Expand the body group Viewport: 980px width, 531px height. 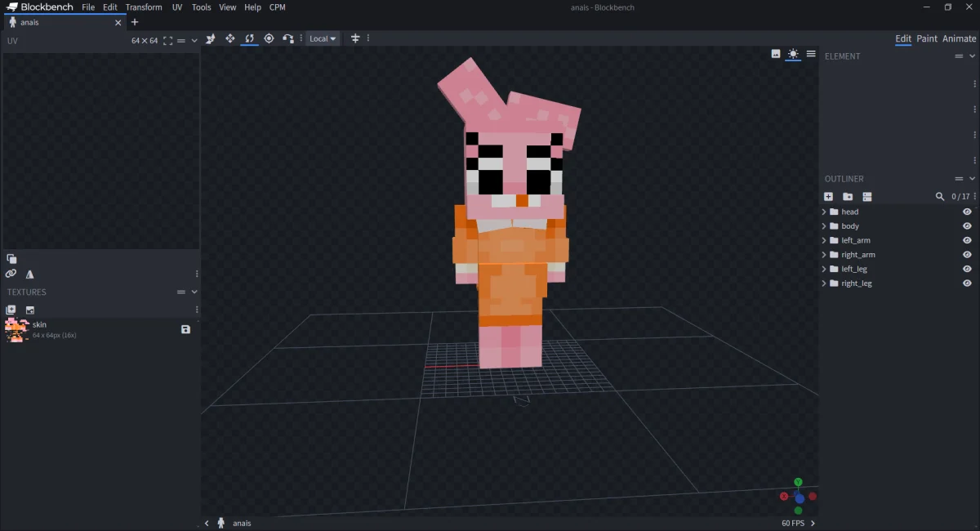(823, 226)
